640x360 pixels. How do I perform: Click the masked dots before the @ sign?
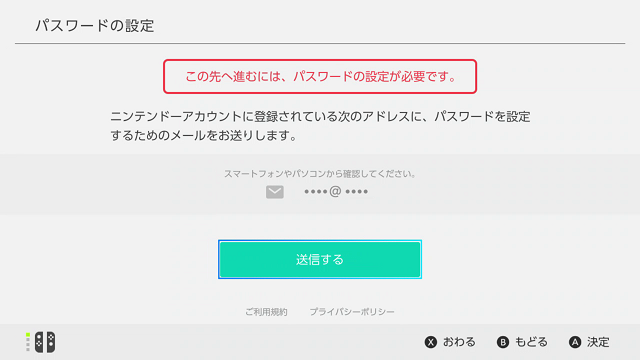pyautogui.click(x=316, y=191)
